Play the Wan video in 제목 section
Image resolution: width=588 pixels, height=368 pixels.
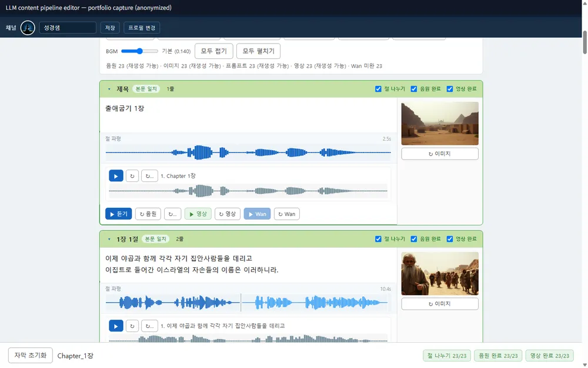[x=258, y=214]
